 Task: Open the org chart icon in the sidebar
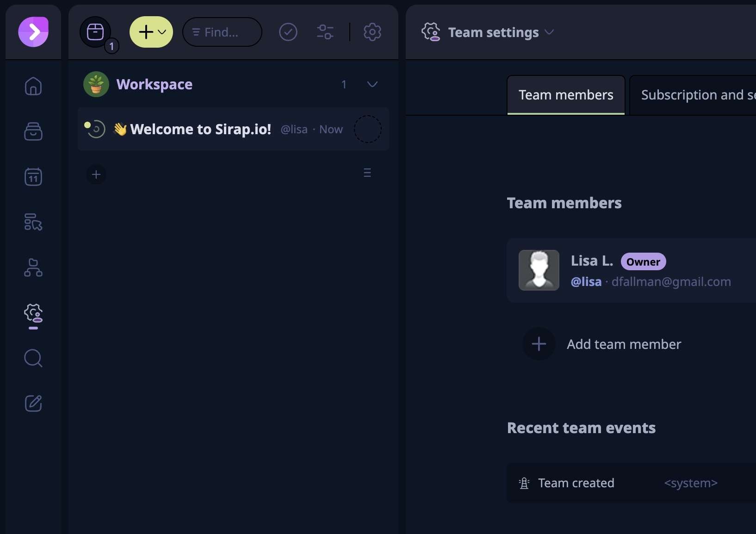pos(33,268)
